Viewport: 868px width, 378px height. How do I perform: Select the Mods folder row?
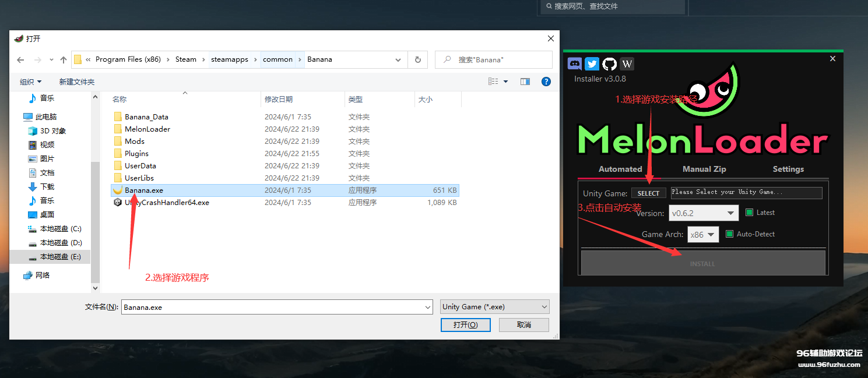click(284, 142)
